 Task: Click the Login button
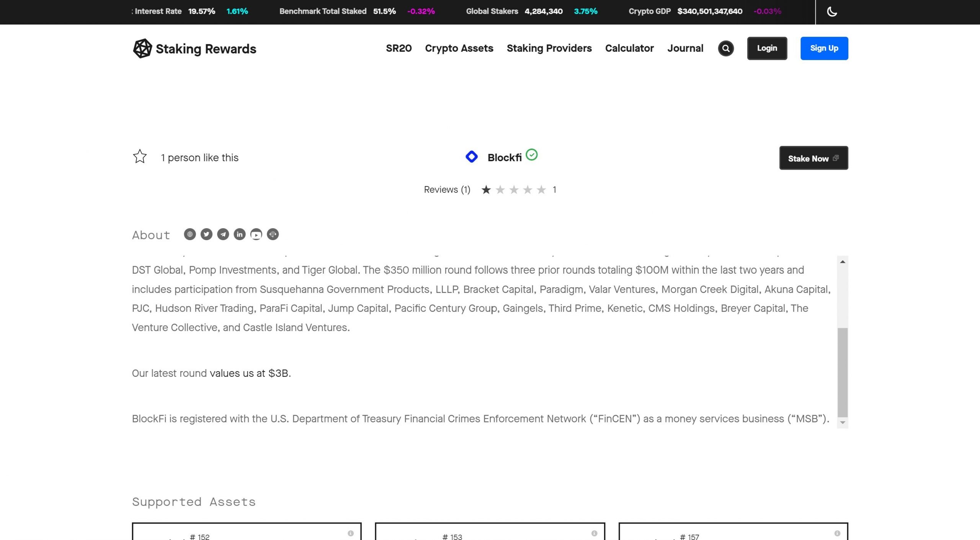point(767,48)
